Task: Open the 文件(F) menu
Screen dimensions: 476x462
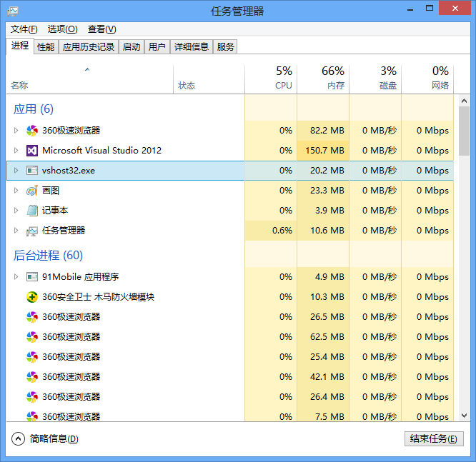Action: 24,29
